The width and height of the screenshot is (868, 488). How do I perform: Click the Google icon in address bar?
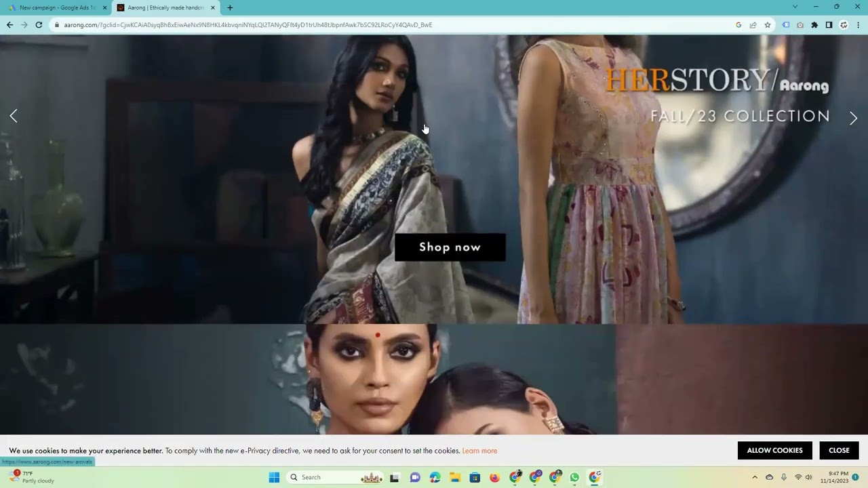[x=738, y=25]
